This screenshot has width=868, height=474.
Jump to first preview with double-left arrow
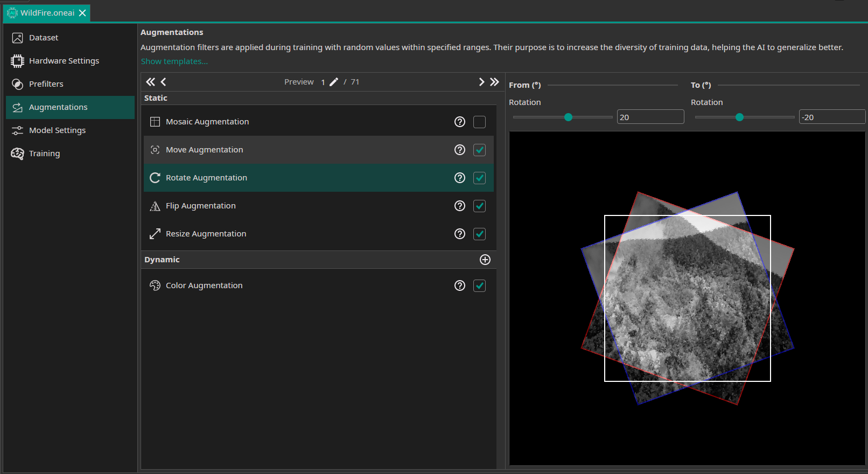point(150,82)
